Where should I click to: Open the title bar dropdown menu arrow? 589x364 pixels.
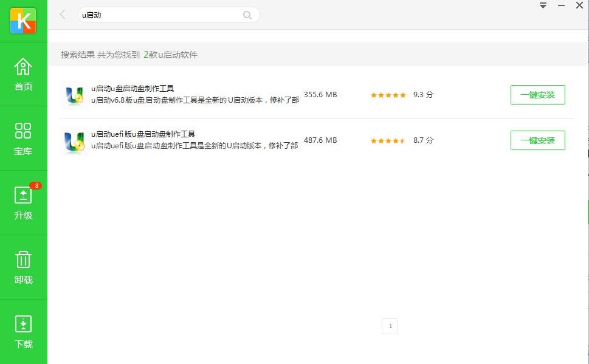tap(543, 5)
